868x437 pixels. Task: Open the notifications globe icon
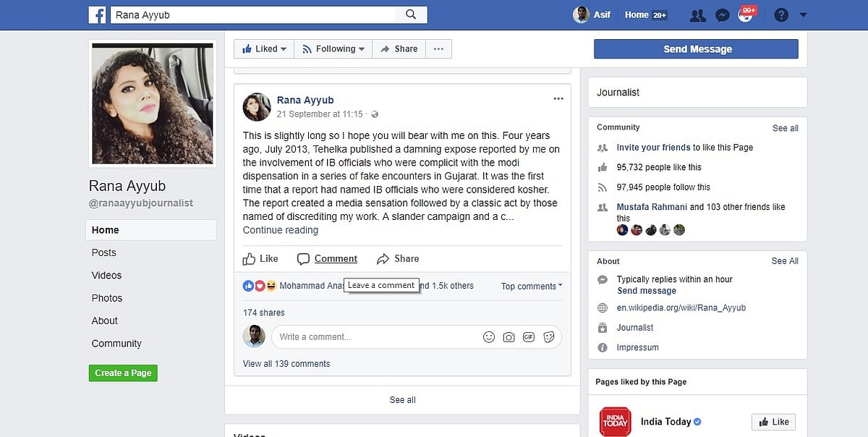746,15
